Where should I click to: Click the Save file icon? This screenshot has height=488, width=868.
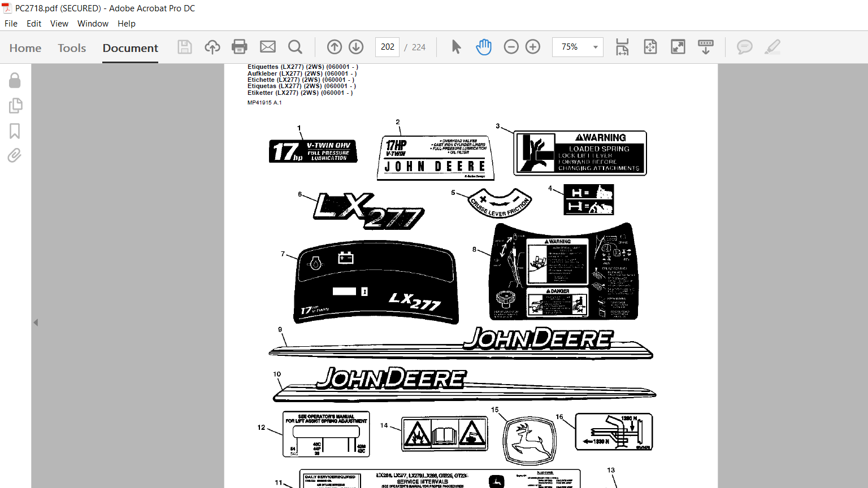(x=185, y=47)
